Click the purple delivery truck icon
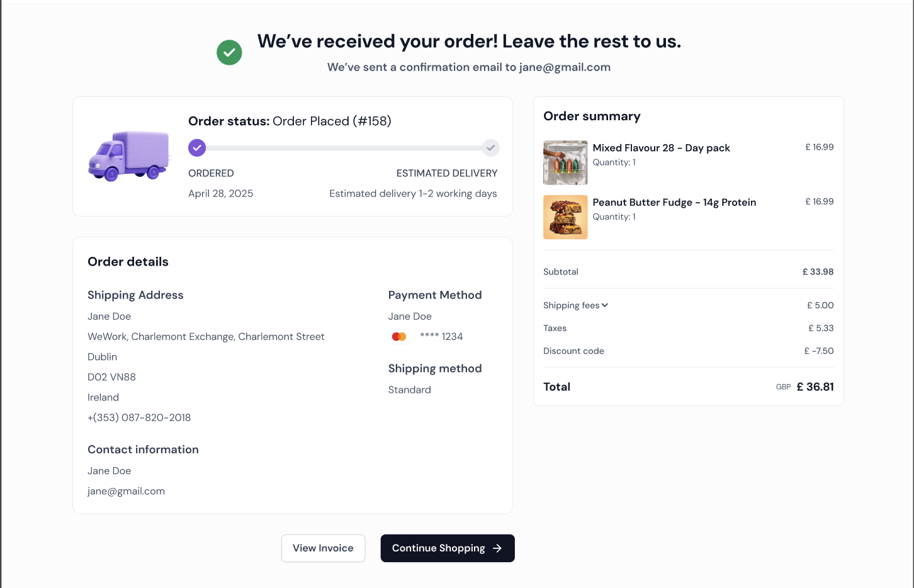The width and height of the screenshot is (914, 588). (129, 155)
